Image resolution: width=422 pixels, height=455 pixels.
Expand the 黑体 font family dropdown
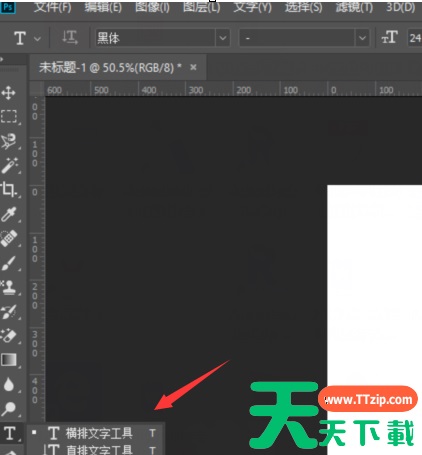click(x=223, y=38)
